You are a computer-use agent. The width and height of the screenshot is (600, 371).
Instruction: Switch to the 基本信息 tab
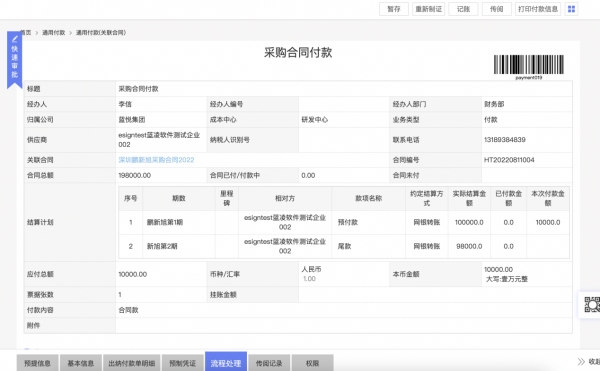coord(81,363)
